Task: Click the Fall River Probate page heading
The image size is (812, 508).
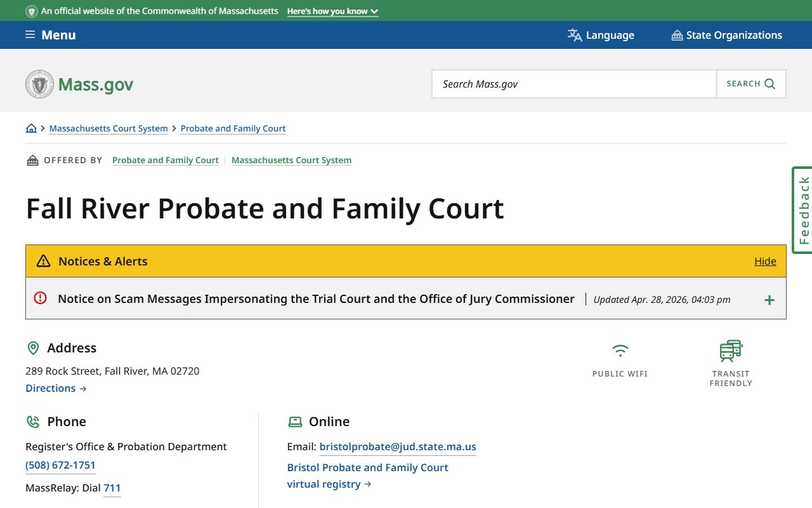Action: click(265, 208)
